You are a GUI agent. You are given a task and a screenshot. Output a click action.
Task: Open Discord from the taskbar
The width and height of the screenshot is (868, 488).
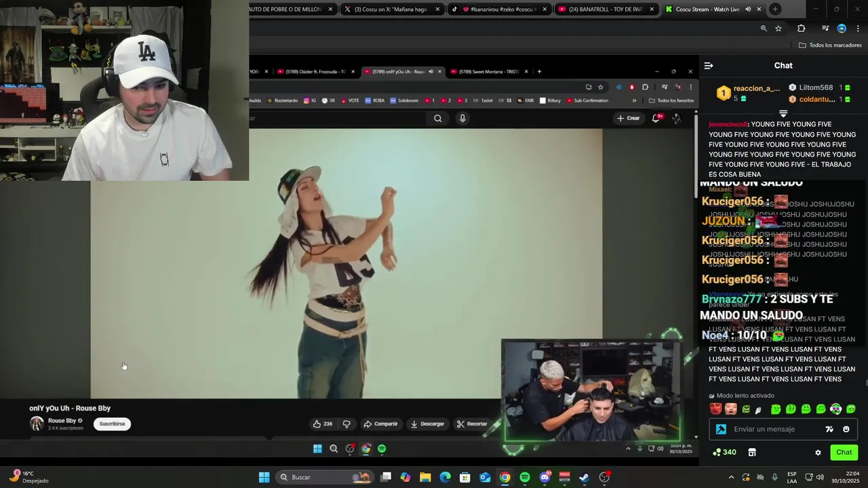coord(545,477)
